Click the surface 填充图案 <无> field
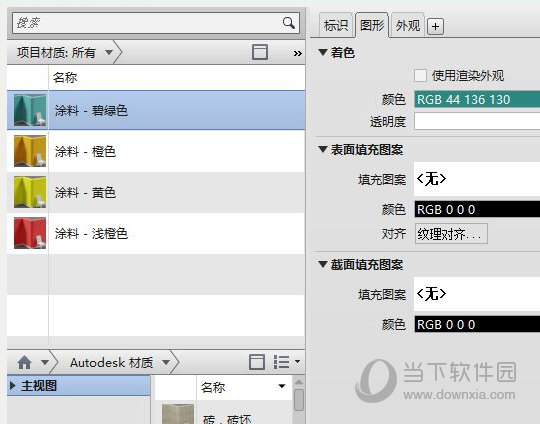Image resolution: width=540 pixels, height=424 pixels. [x=477, y=179]
